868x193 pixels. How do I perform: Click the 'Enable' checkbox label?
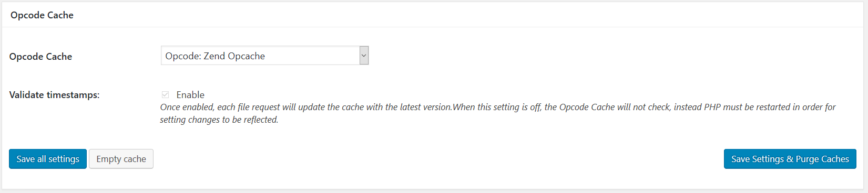pyautogui.click(x=190, y=95)
